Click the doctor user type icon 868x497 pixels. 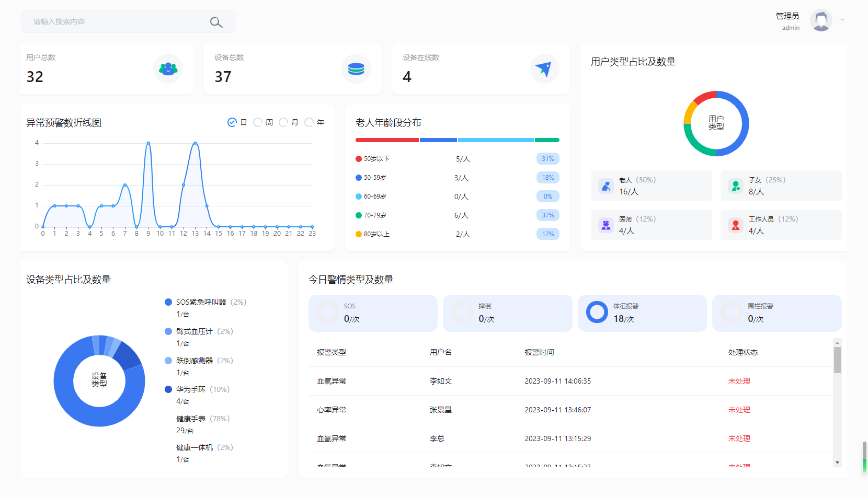(x=606, y=225)
